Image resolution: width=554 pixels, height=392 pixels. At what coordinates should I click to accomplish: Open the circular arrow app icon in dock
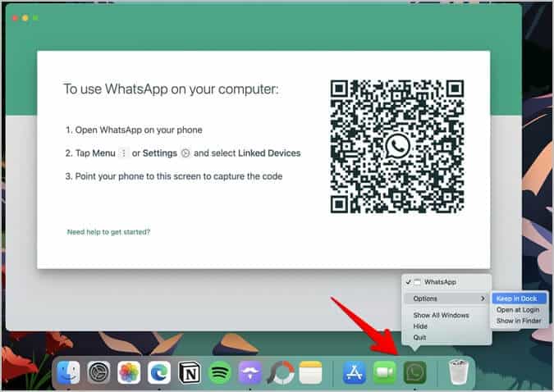281,372
